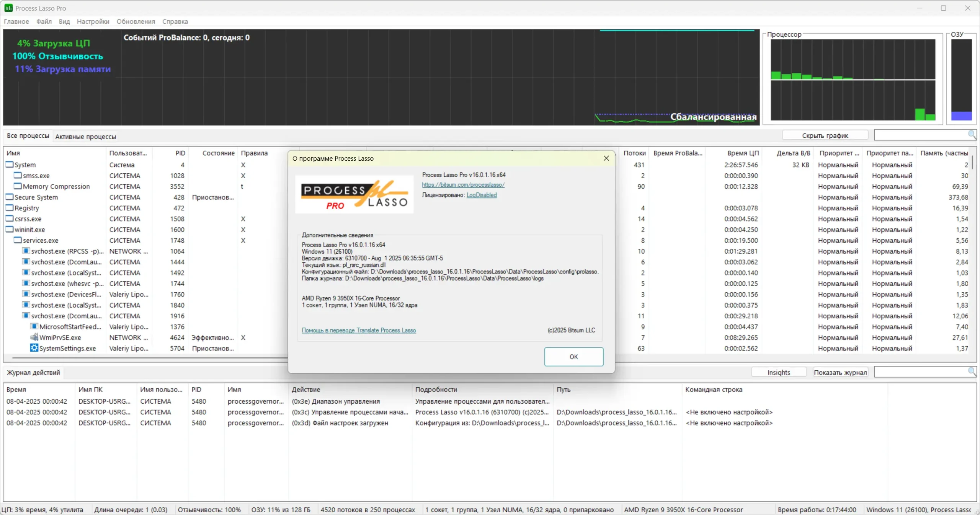Click the Process Lasso Pro logo image

click(354, 194)
